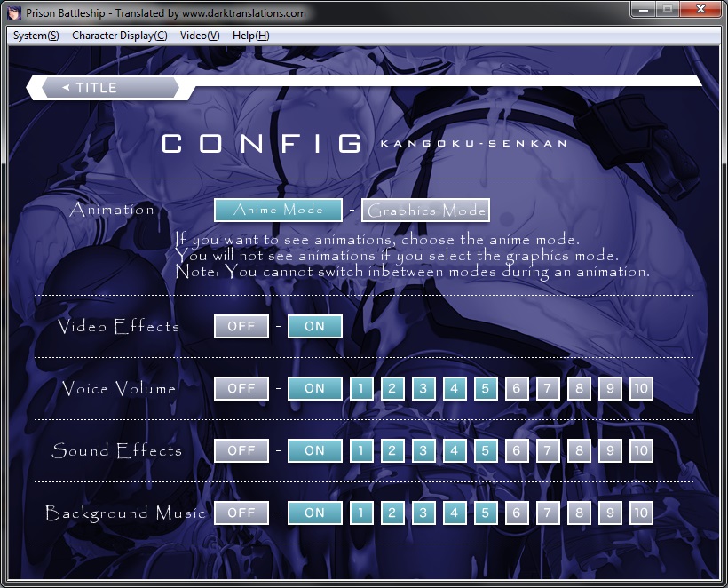
Task: Set Sound Effects to level 3
Action: (x=423, y=450)
